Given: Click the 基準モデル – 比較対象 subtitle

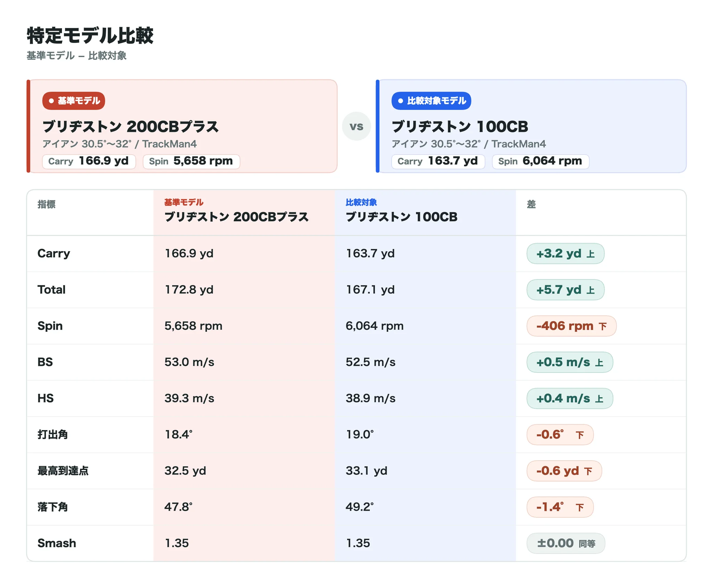Looking at the screenshot, I should [x=77, y=56].
